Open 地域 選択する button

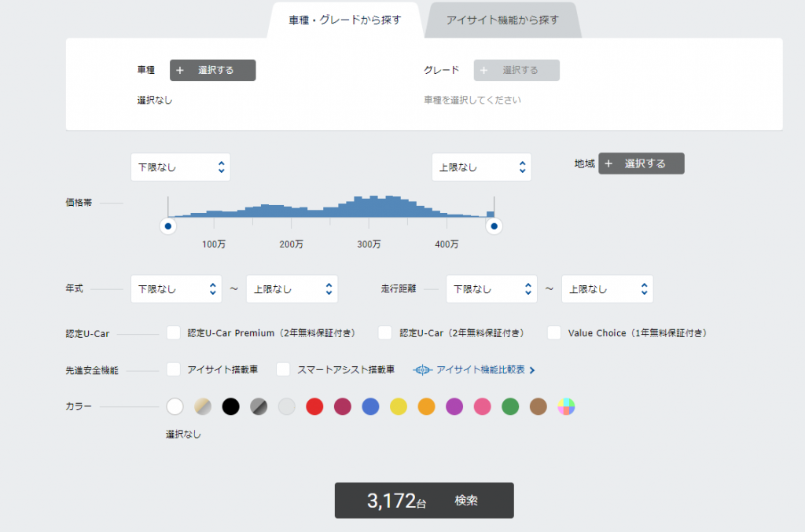(x=641, y=163)
